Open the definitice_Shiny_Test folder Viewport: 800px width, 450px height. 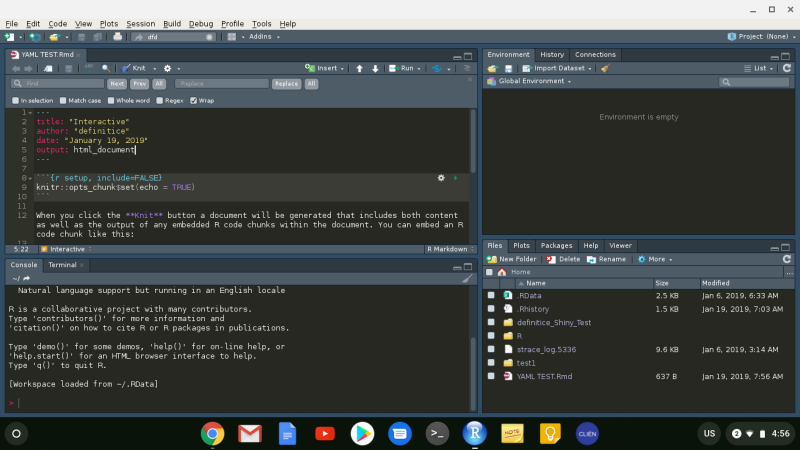pyautogui.click(x=553, y=322)
